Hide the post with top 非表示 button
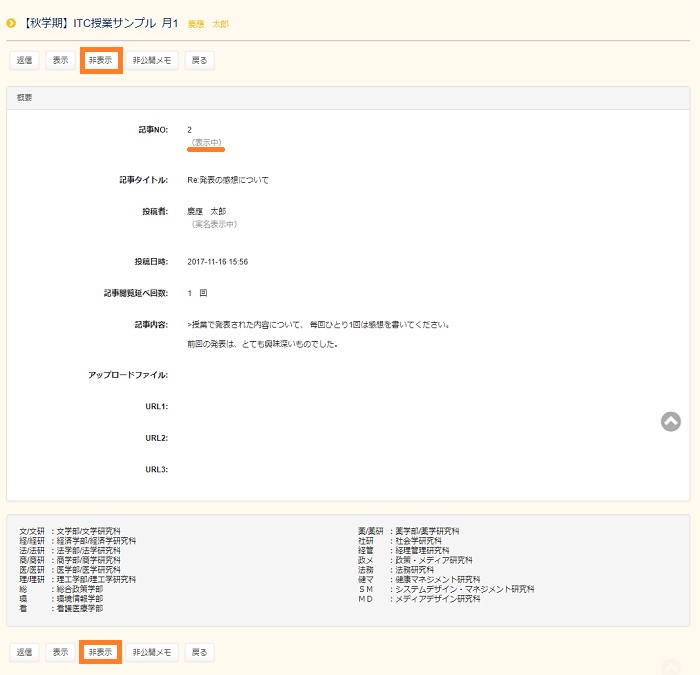This screenshot has height=675, width=700. (101, 60)
